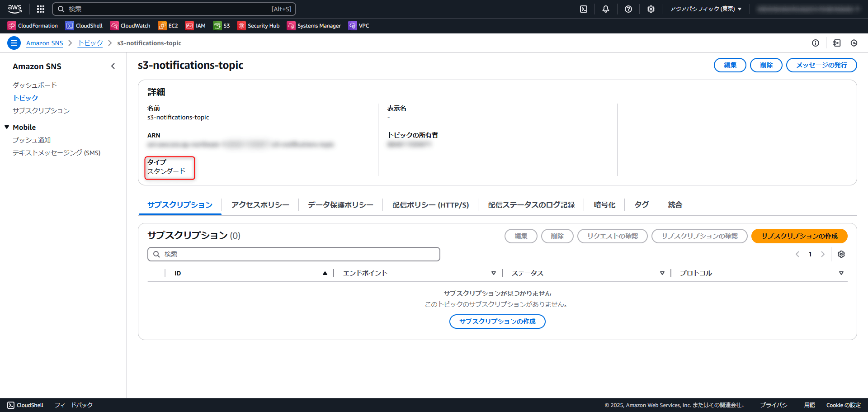Switch to the タグ tab
The width and height of the screenshot is (868, 412).
tap(641, 205)
